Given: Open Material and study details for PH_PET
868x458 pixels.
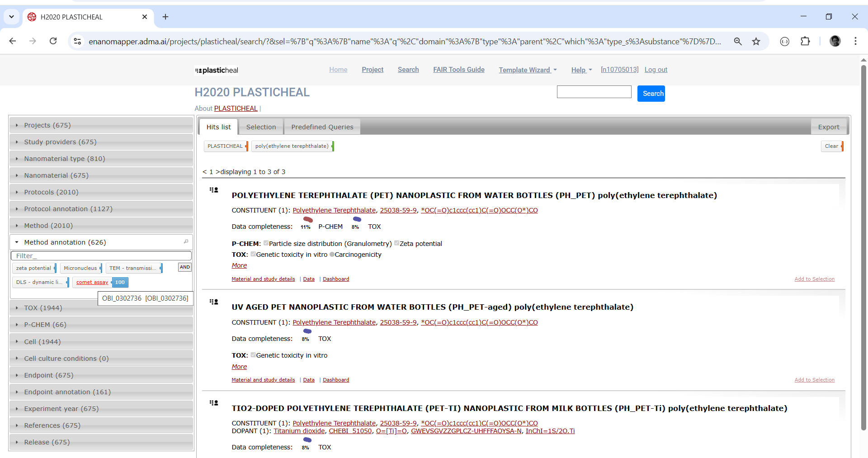Looking at the screenshot, I should [263, 279].
